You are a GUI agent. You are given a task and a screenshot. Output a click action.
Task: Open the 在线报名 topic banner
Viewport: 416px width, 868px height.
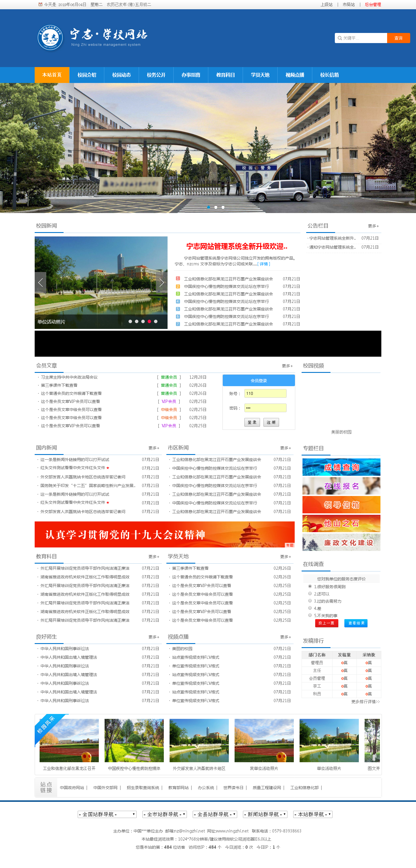point(341,486)
